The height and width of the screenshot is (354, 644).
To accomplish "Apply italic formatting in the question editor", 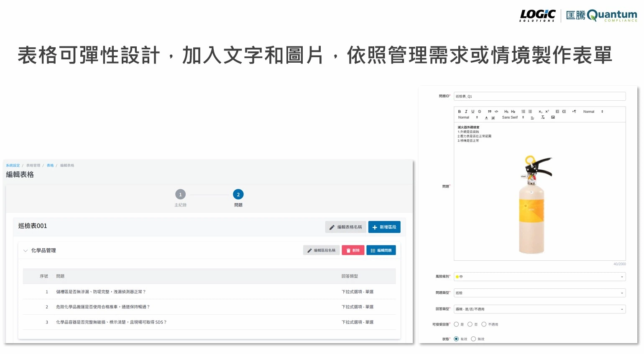I will pyautogui.click(x=466, y=112).
